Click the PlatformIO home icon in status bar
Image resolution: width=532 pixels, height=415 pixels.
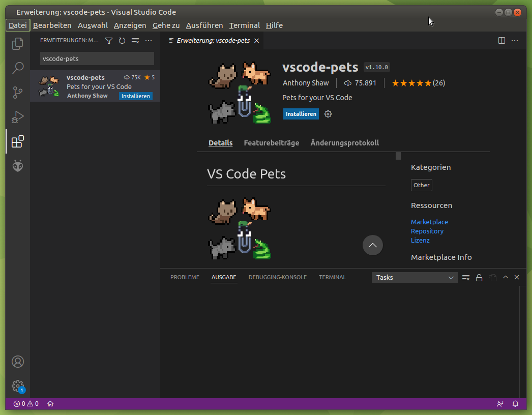(x=50, y=404)
